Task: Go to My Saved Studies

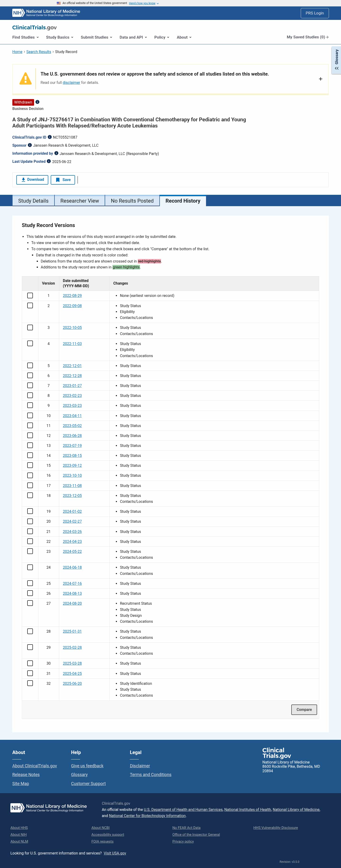Action: pyautogui.click(x=307, y=37)
